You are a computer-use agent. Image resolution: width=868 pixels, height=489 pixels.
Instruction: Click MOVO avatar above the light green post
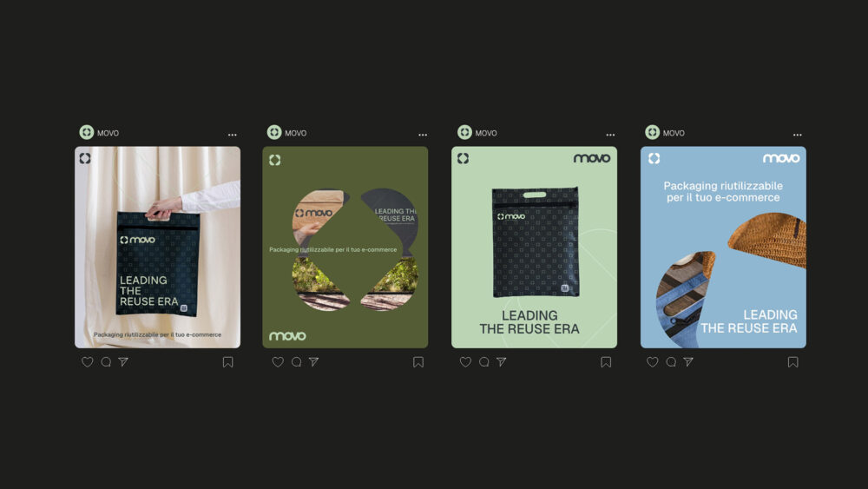point(465,132)
